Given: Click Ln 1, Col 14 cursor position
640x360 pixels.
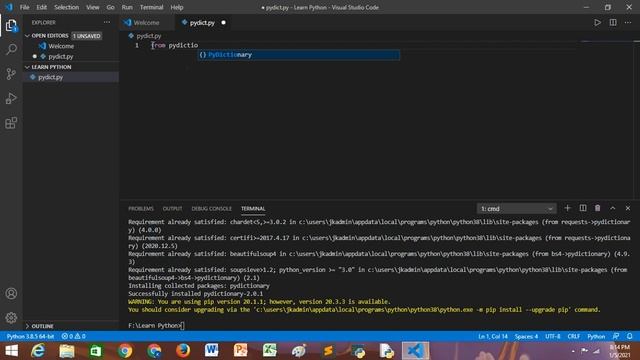Looking at the screenshot, I should pyautogui.click(x=493, y=336).
